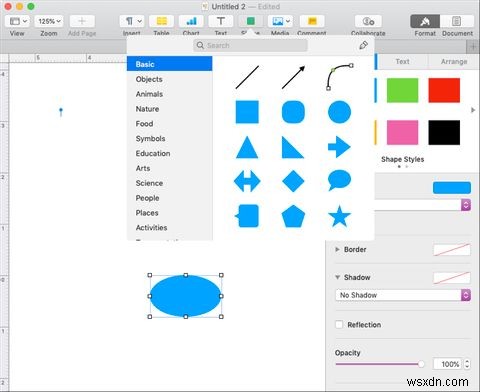Image resolution: width=480 pixels, height=392 pixels.
Task: Insert the circle shape
Action: tap(339, 112)
